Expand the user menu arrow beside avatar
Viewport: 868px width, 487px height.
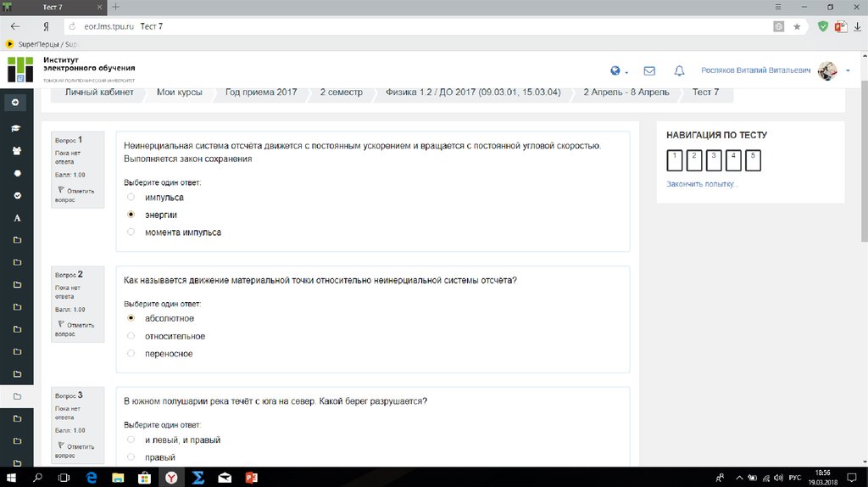[x=848, y=71]
